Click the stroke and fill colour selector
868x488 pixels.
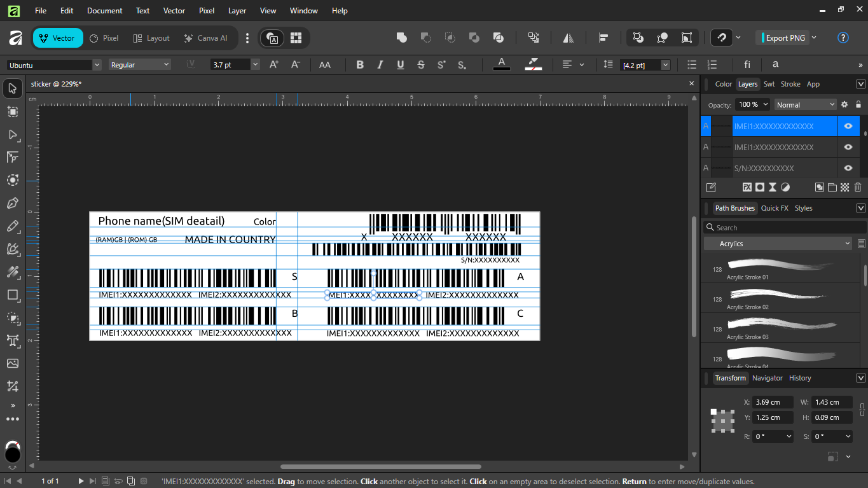point(13,450)
